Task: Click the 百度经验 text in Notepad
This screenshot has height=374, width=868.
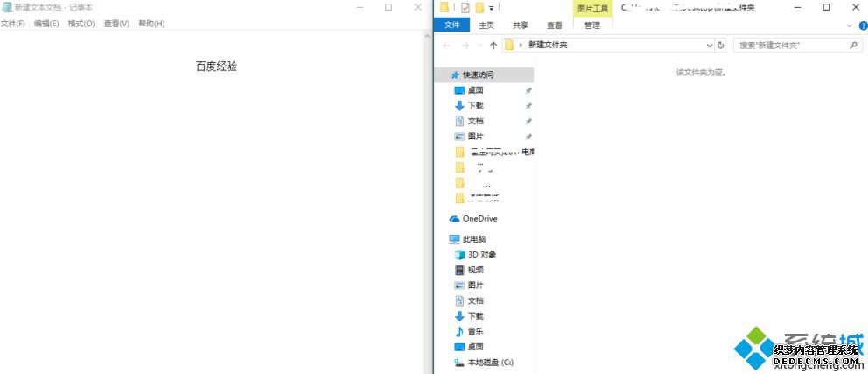Action: 216,67
